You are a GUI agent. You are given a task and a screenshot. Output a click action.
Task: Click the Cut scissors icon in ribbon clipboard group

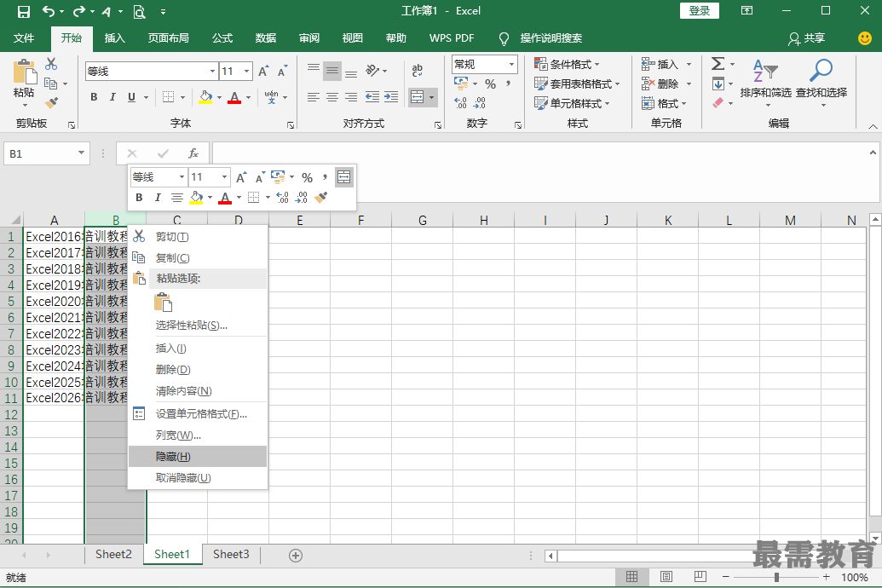(x=51, y=64)
